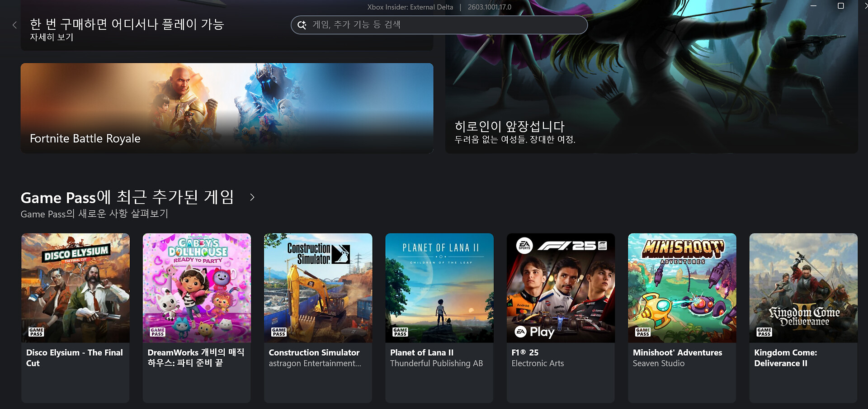This screenshot has width=868, height=409.
Task: Open the Minishoot' Adventures cover art
Action: [682, 288]
